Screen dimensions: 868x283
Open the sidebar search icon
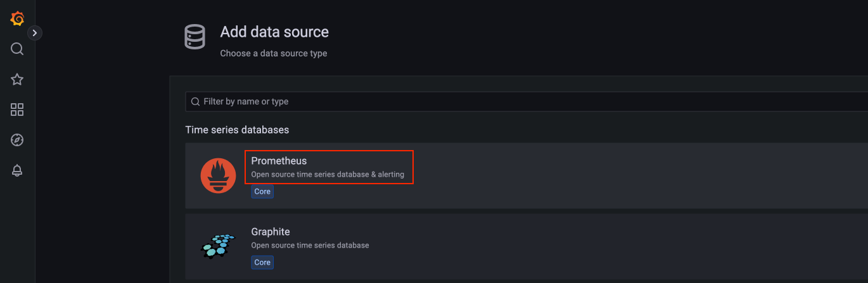click(17, 49)
